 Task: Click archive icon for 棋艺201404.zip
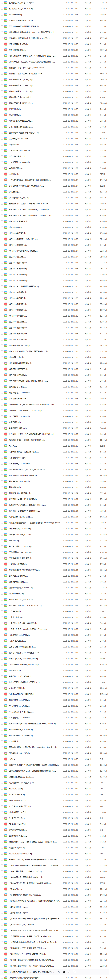[x=6, y=227]
